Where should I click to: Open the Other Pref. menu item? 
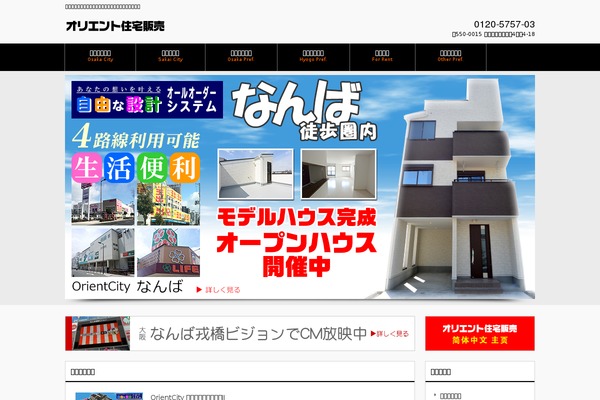[x=450, y=57]
